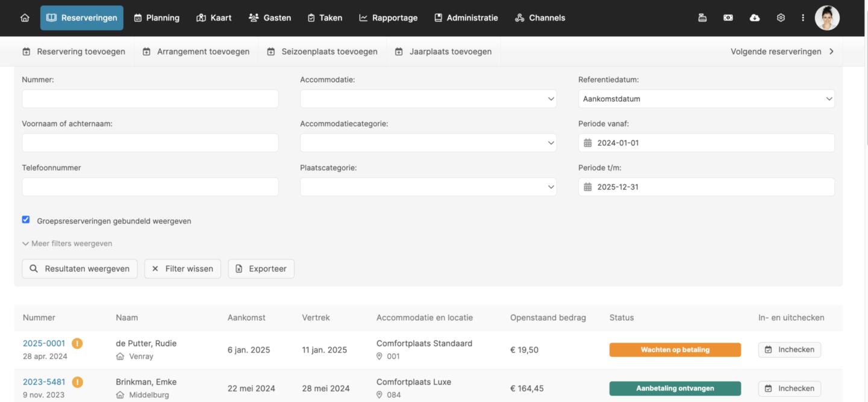Click warning icon next to reservation 2025-0001

point(77,344)
